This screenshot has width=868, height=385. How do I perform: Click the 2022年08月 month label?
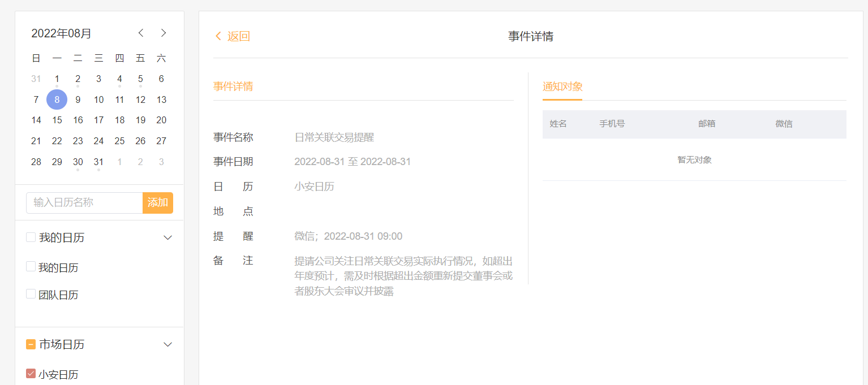[61, 33]
